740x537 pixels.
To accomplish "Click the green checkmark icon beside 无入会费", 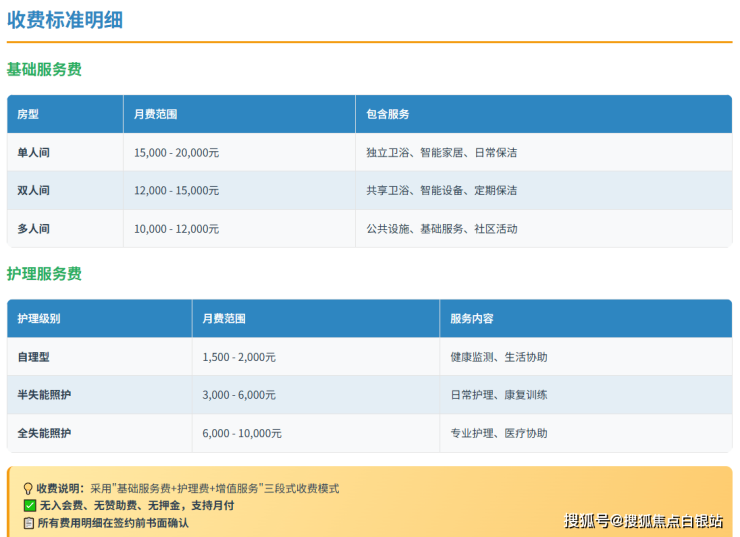I will tap(28, 506).
